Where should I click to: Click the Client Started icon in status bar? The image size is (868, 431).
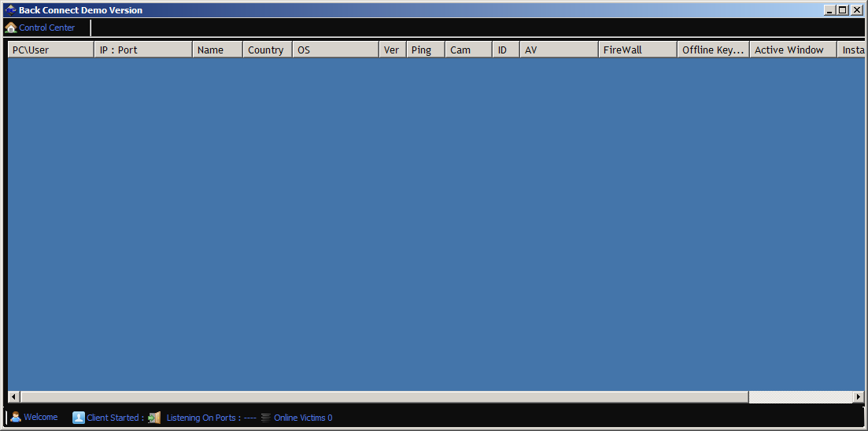point(79,418)
